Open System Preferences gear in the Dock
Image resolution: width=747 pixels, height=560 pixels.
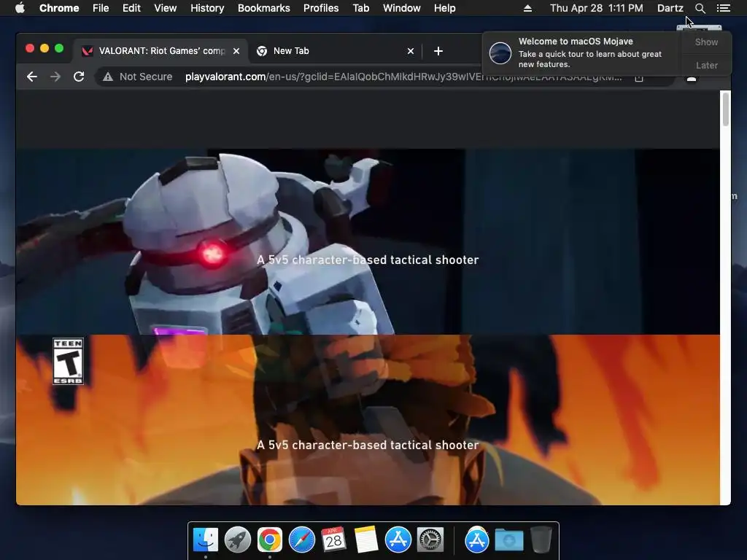pyautogui.click(x=430, y=540)
